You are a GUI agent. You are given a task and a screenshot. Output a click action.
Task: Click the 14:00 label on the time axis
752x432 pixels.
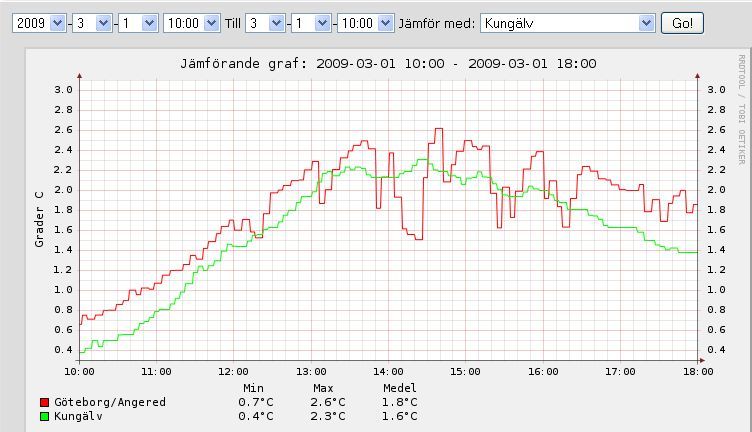click(387, 371)
